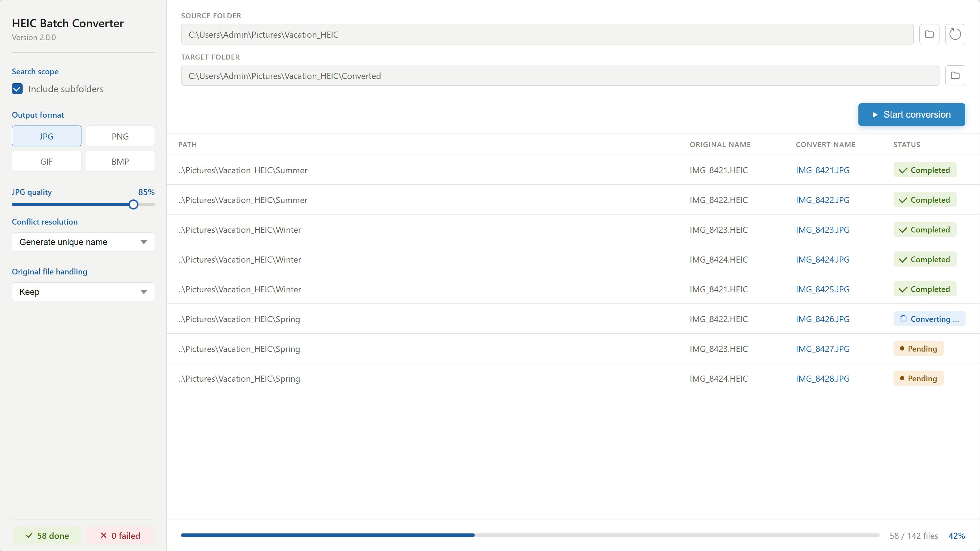Viewport: 980px width, 551px height.
Task: Click the Start conversion button
Action: tap(911, 114)
